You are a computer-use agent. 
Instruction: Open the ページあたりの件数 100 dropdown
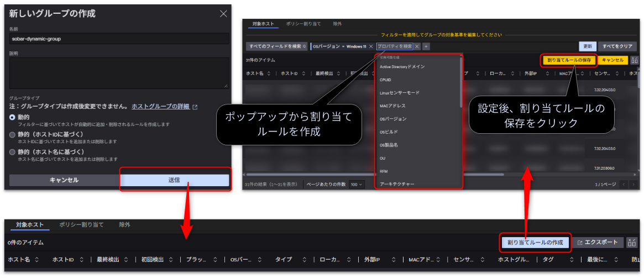(356, 185)
